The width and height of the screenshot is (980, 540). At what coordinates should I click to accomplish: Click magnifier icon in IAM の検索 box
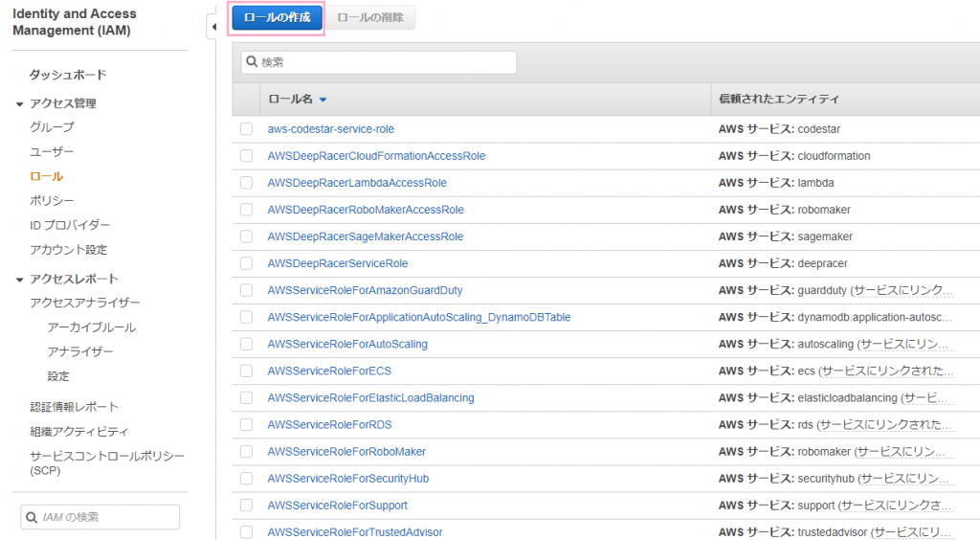pos(32,517)
